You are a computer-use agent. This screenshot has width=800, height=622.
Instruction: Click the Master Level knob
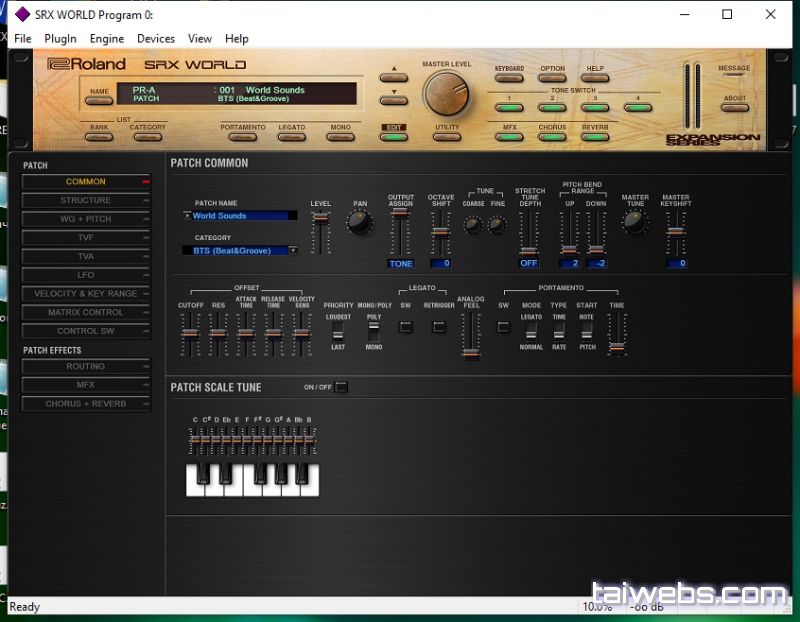click(x=445, y=94)
